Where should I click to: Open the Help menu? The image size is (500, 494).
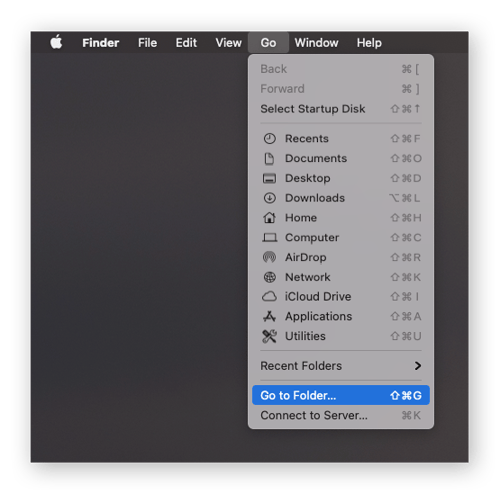coord(369,43)
